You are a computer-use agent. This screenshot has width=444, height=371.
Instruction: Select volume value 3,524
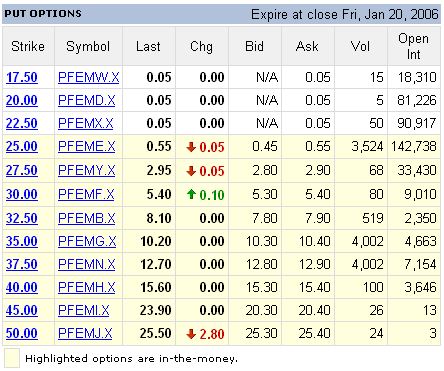[x=367, y=146]
